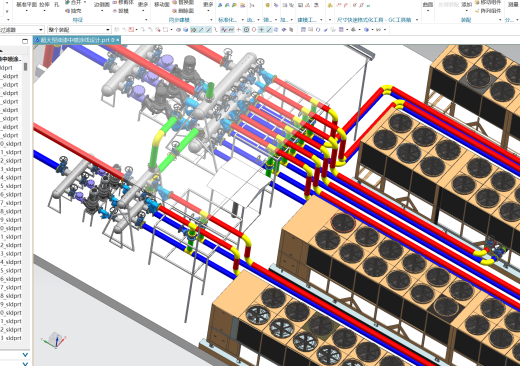Click the green check icon after the red dimension icons
The image size is (520, 366).
(x=368, y=6)
